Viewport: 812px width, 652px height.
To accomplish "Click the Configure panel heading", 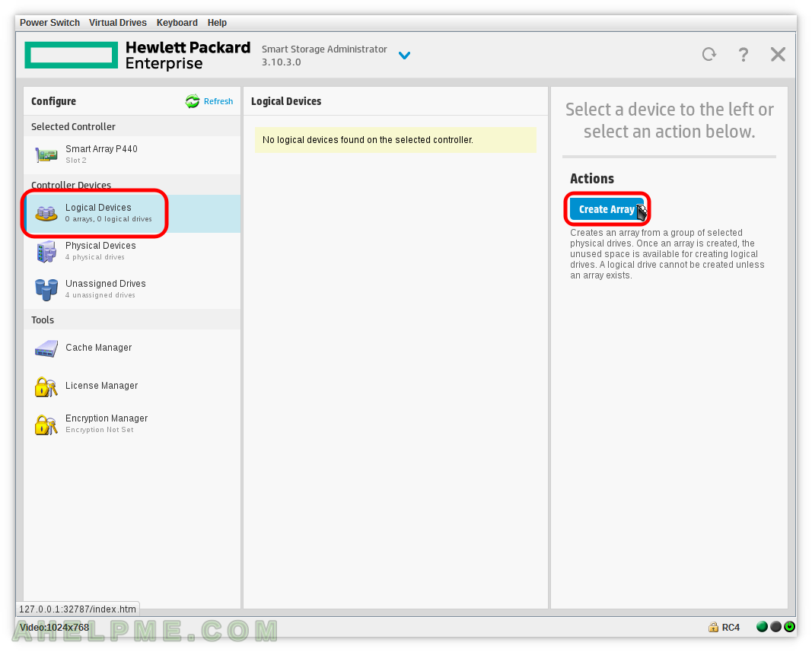I will (53, 101).
